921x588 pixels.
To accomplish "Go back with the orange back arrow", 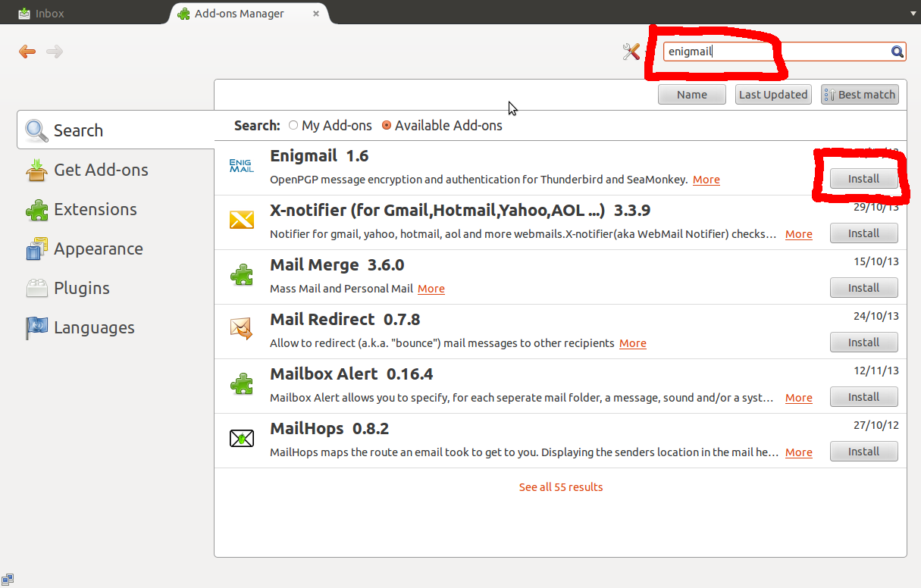I will tap(27, 52).
